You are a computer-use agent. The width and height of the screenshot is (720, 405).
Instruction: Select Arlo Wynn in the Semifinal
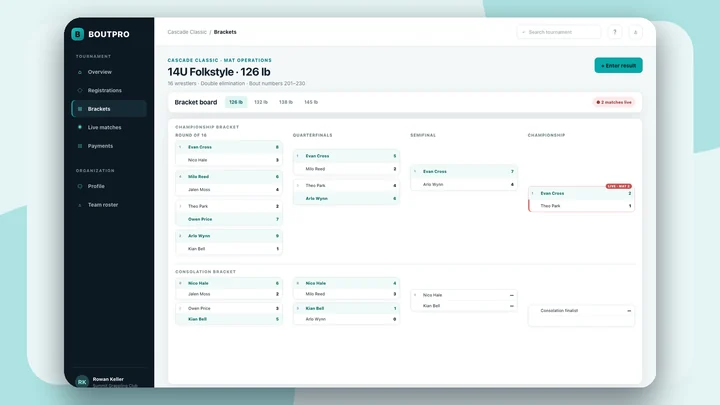click(464, 185)
